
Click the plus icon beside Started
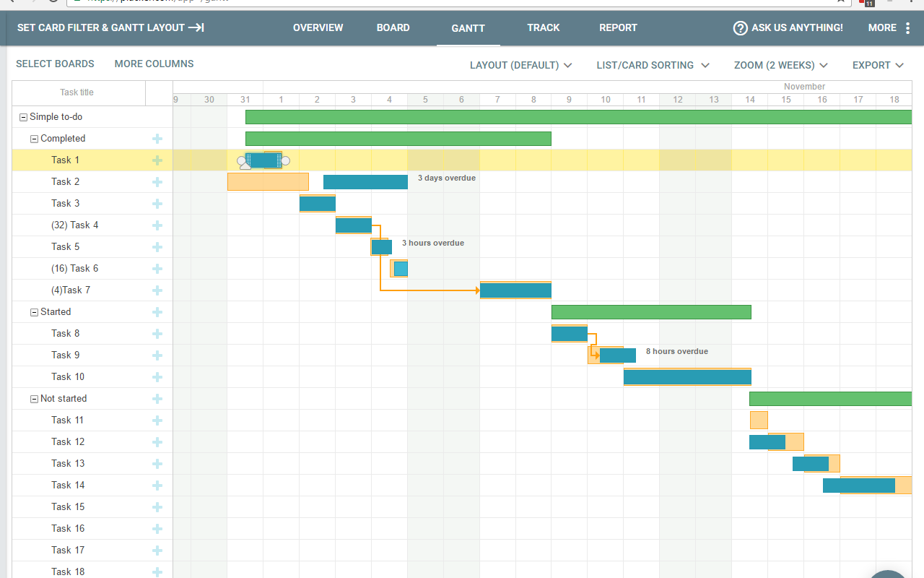pyautogui.click(x=157, y=312)
